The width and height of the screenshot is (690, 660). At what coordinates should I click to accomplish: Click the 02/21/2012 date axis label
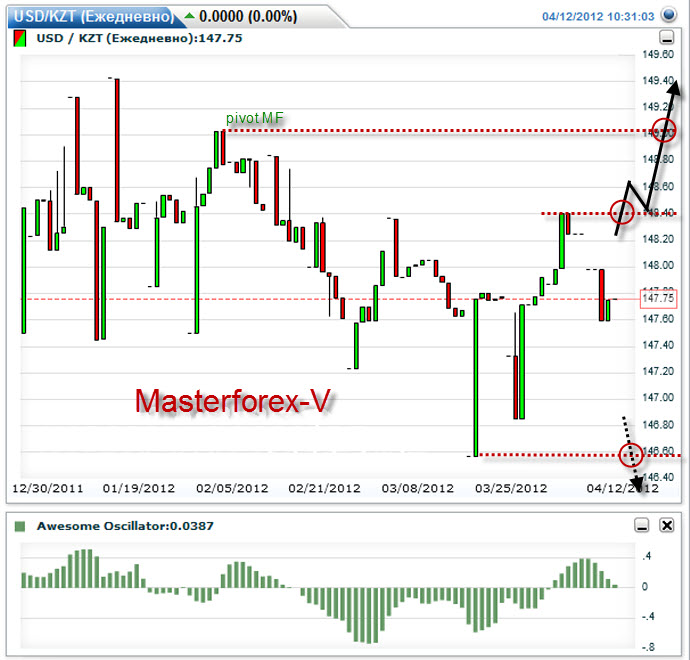point(324,488)
